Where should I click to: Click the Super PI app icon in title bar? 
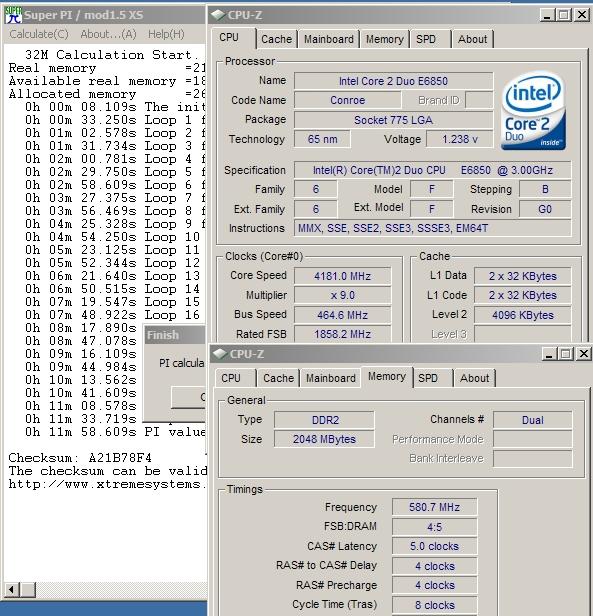[x=13, y=15]
